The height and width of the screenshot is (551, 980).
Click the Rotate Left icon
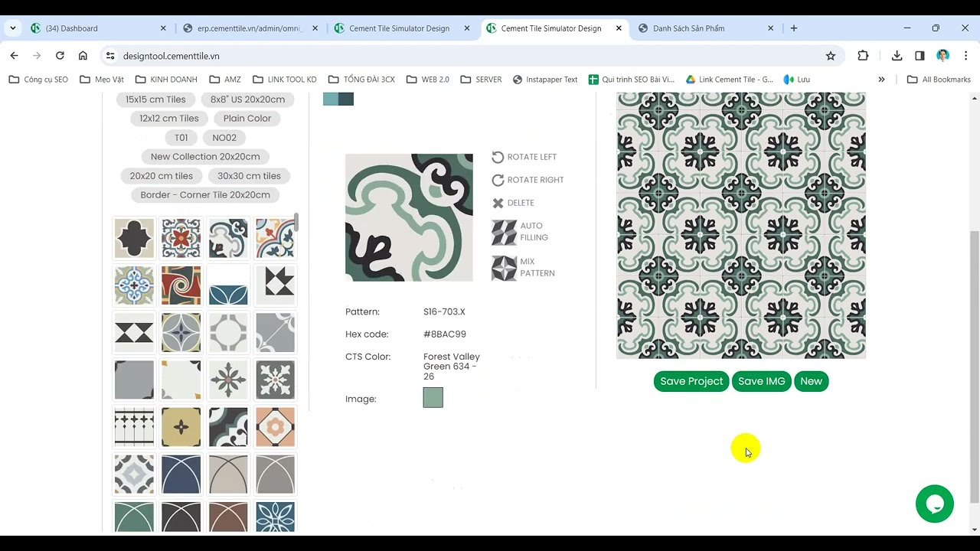coord(498,157)
